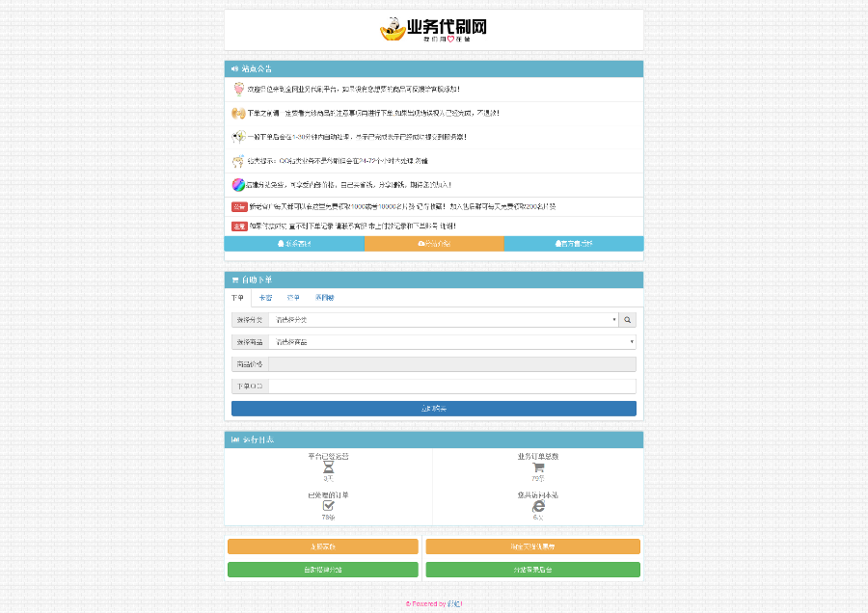Switch to the third tab after 卡密
The image size is (868, 613).
coord(293,298)
